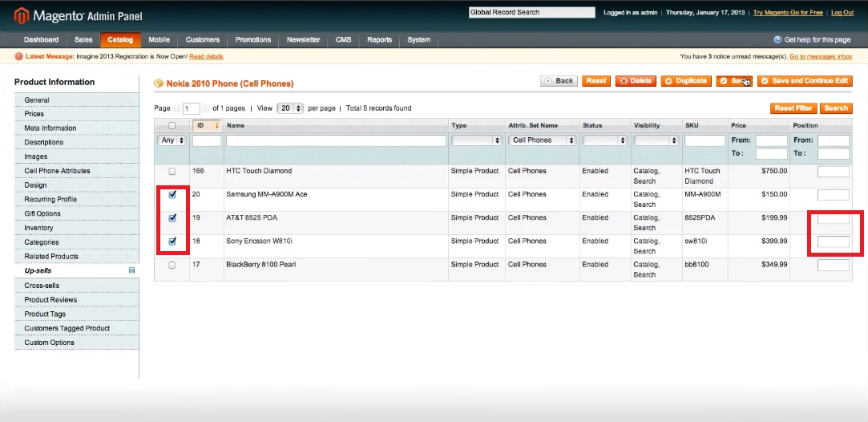
Task: Open the Reports menu
Action: [x=379, y=40]
